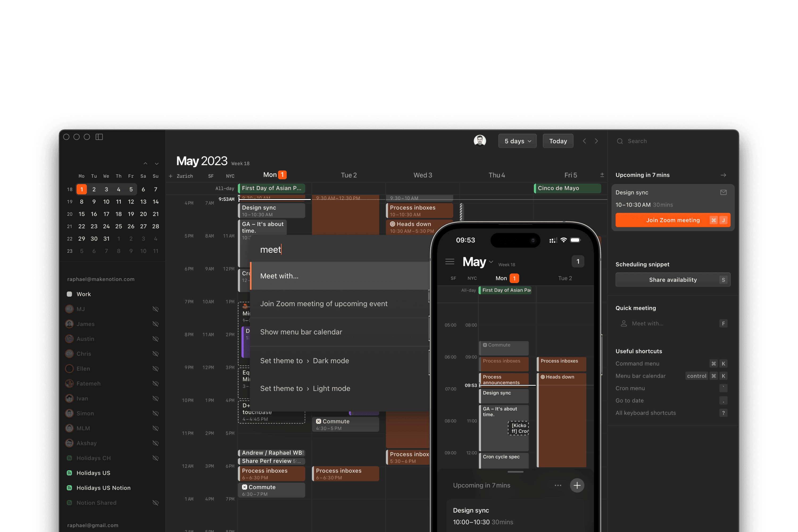Choose Show menu bar calendar command
This screenshot has height=532, width=798.
[x=301, y=332]
